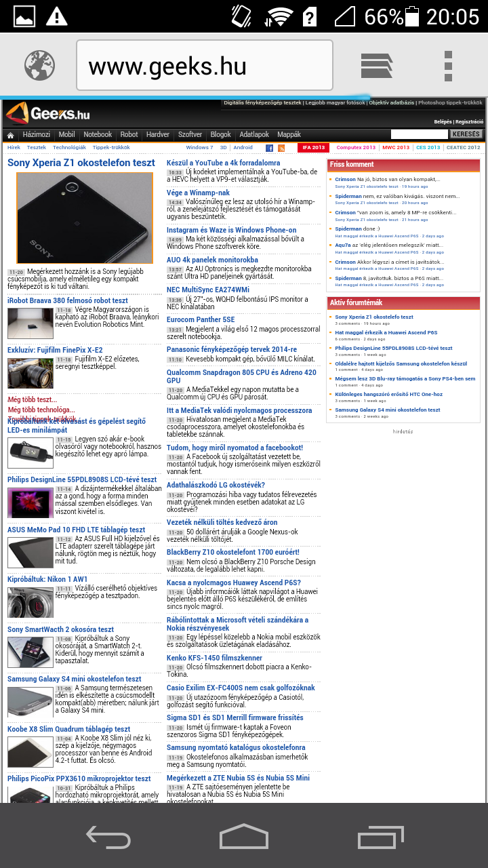Open forum topic Hat maggal érkezik a Huawei Ascend P6S

pos(386,333)
